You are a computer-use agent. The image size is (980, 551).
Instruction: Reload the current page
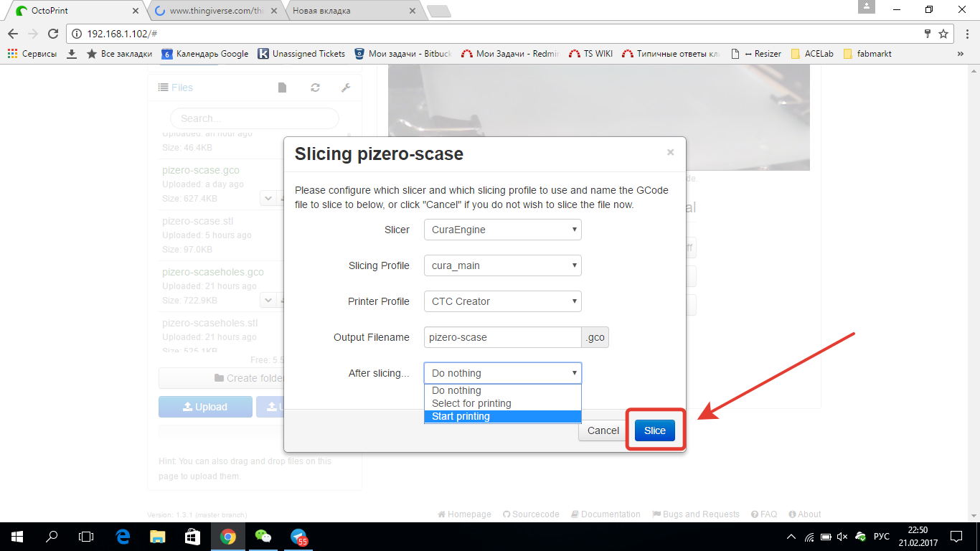pyautogui.click(x=52, y=34)
